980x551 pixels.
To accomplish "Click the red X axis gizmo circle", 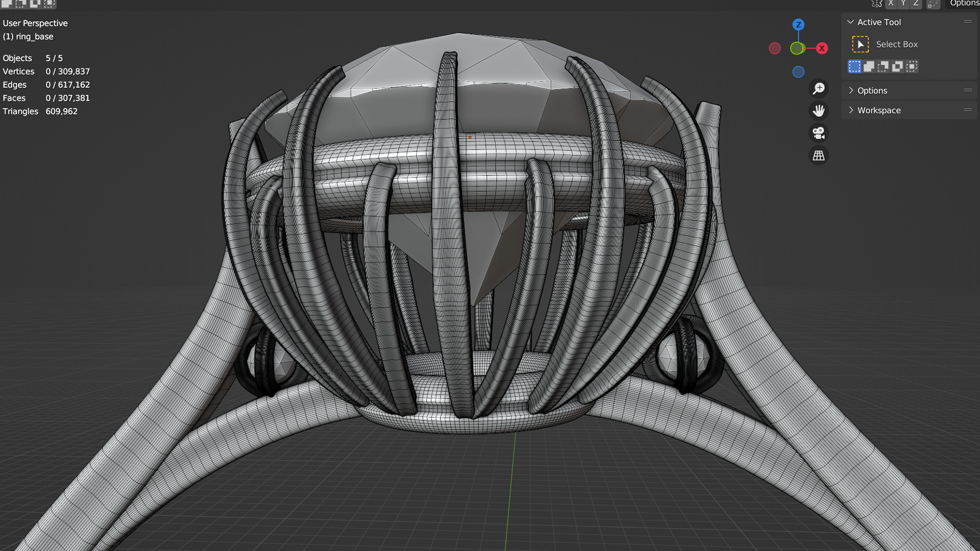I will point(822,48).
